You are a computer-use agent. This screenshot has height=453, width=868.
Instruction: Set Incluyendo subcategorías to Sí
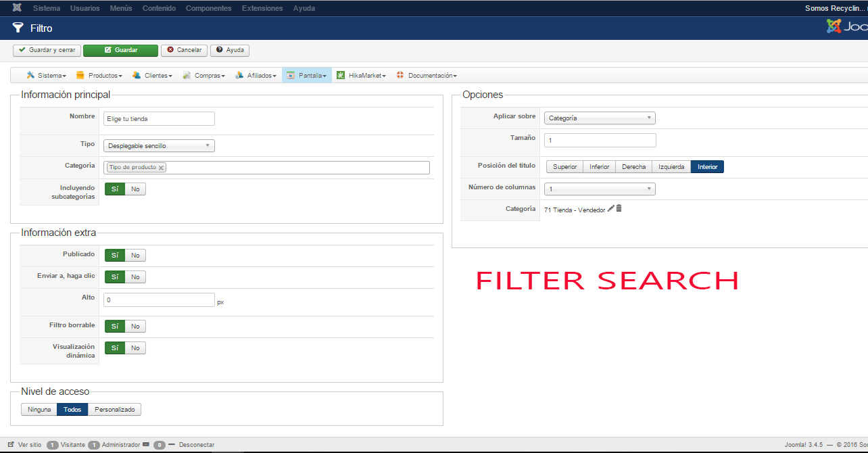115,189
